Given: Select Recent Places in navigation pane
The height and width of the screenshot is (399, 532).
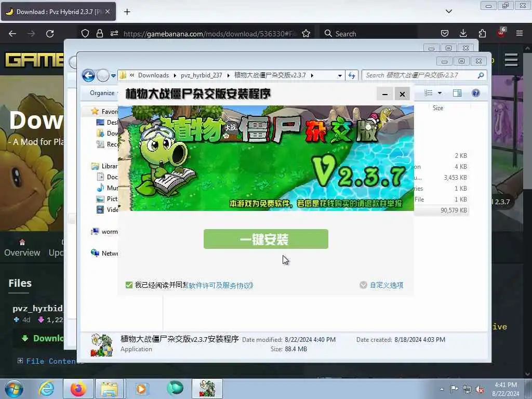Looking at the screenshot, I should click(x=107, y=144).
